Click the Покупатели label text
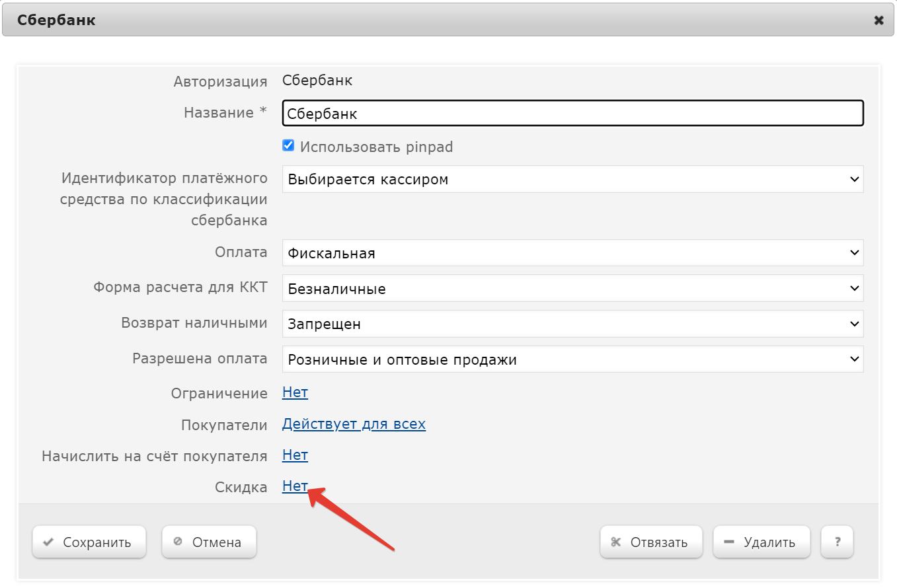The image size is (897, 588). [224, 425]
